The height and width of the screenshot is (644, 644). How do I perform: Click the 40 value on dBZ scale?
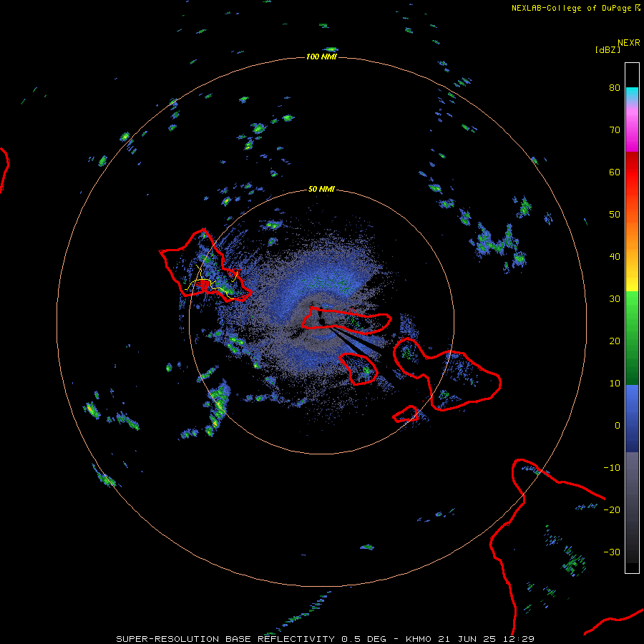tap(615, 256)
